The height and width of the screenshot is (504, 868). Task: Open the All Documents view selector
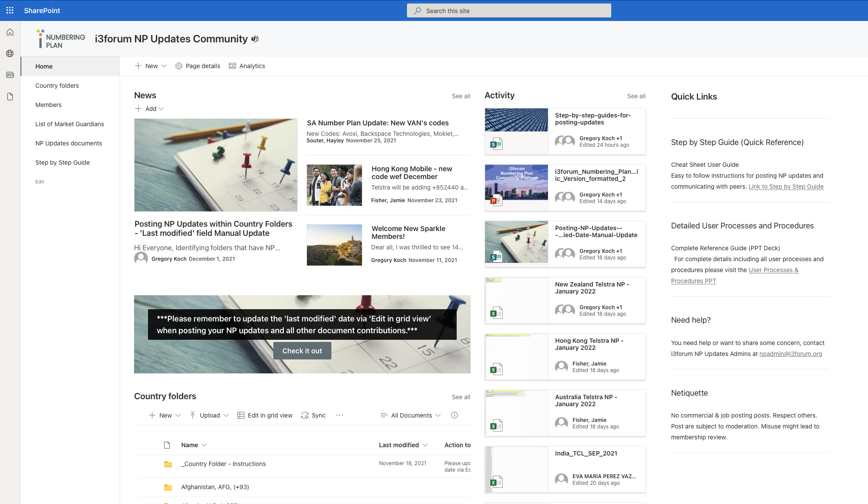410,415
